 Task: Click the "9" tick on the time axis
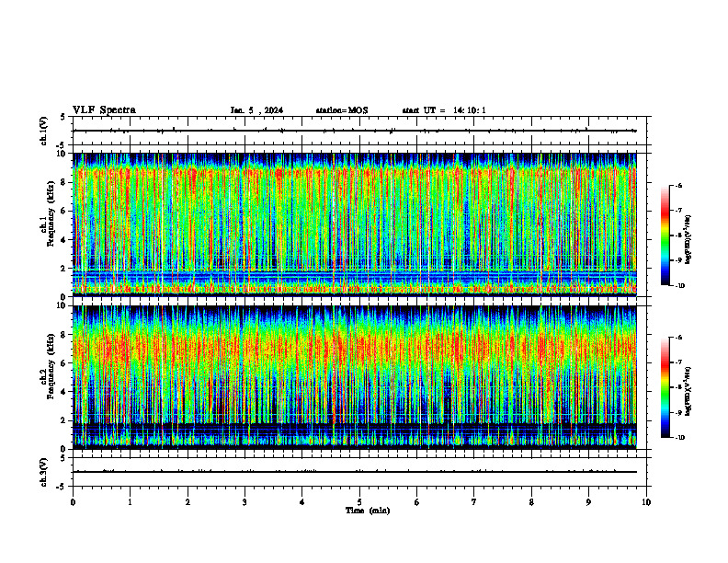click(588, 502)
